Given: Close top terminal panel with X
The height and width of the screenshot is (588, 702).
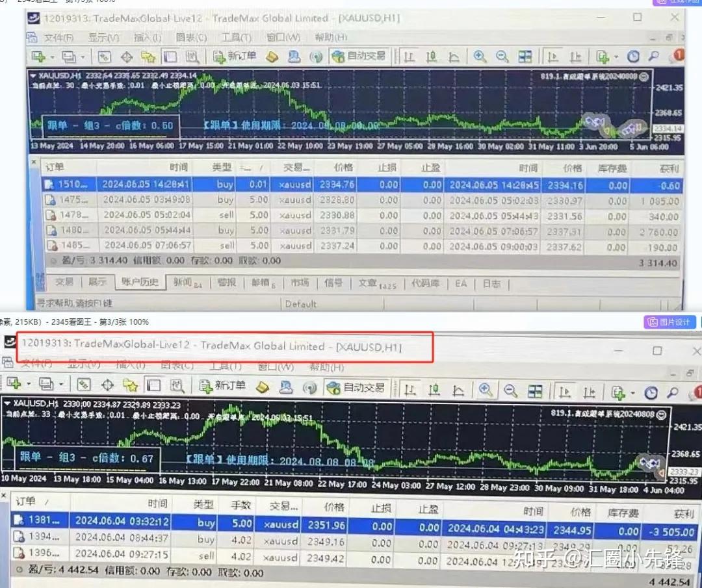Looking at the screenshot, I should point(34,162).
